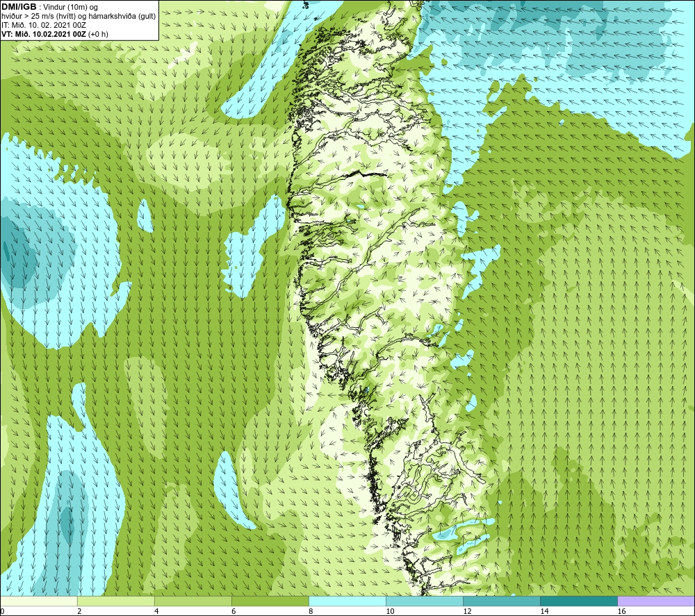Click the 12–14 m/s teal legend swatch
This screenshot has height=616, width=695.
point(502,601)
